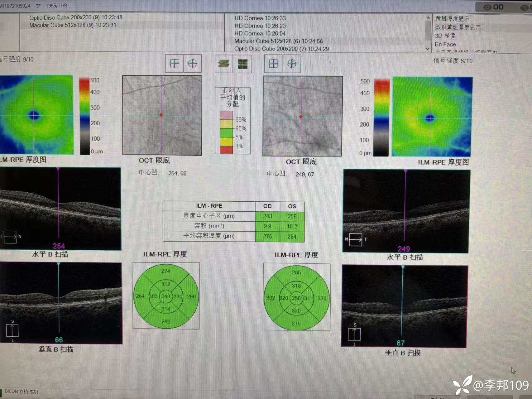Viewport: 532px width, 399px height.
Task: Click magenta slice marker atop left horizontal B-scan
Action: (x=58, y=169)
